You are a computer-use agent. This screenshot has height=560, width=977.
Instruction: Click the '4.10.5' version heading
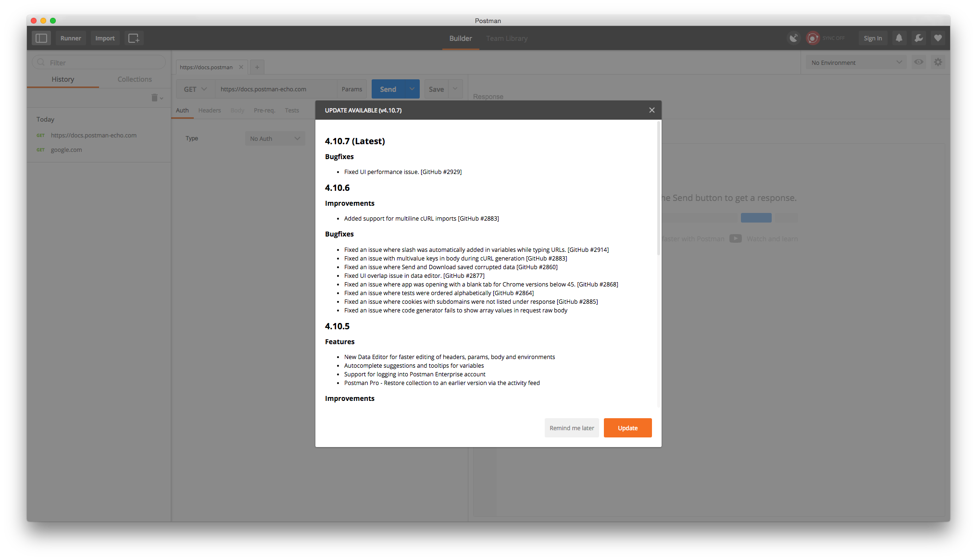337,326
